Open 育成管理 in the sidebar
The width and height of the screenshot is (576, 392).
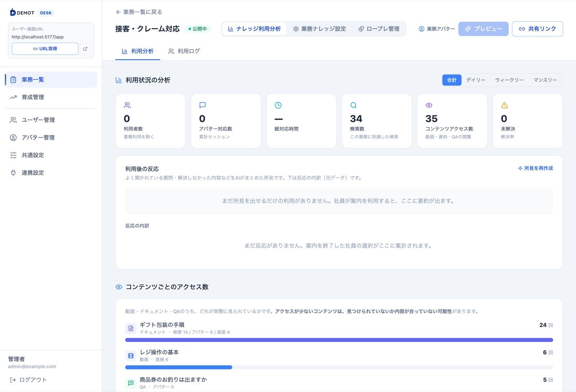[x=51, y=97]
